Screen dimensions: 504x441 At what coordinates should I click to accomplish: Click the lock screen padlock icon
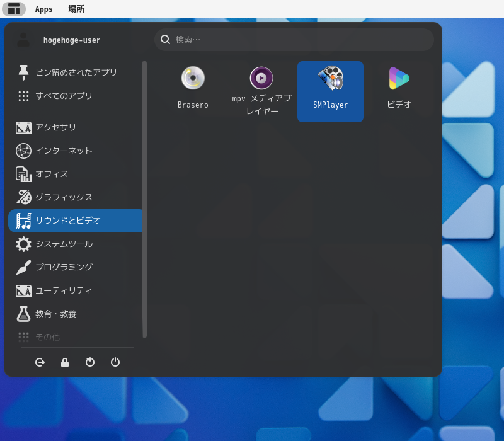(65, 362)
